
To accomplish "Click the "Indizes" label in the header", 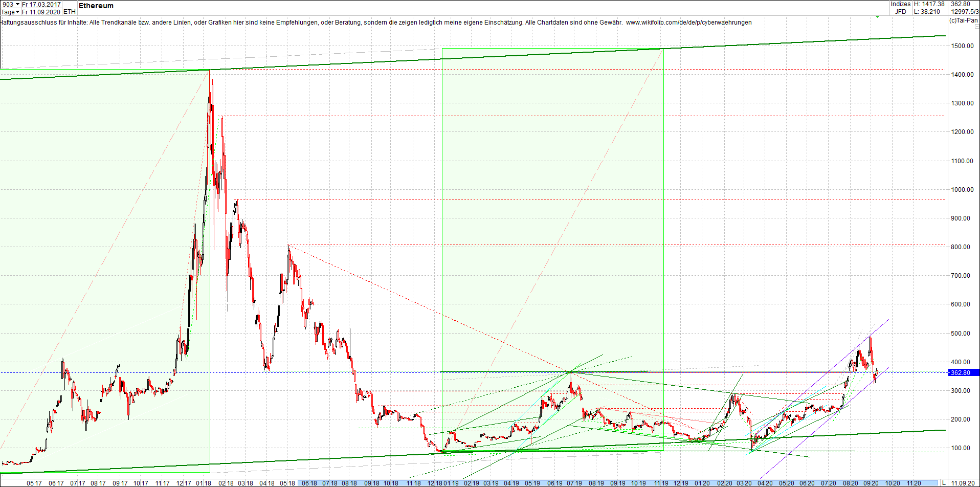I will [900, 4].
